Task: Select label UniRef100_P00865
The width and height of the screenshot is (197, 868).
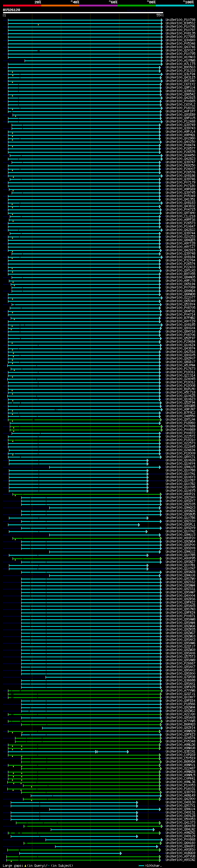Action: point(180,101)
